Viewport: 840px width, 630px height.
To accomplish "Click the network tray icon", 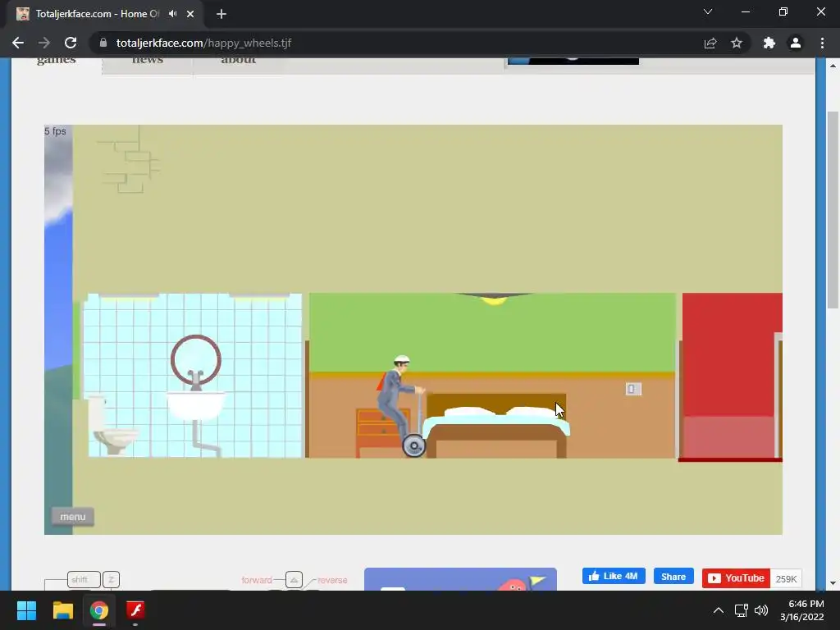I will pos(741,610).
